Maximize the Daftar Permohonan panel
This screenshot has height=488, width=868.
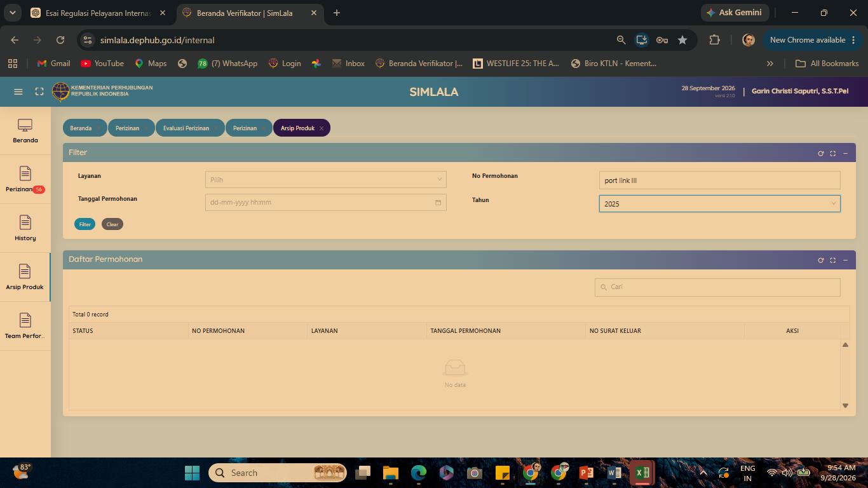(x=833, y=260)
